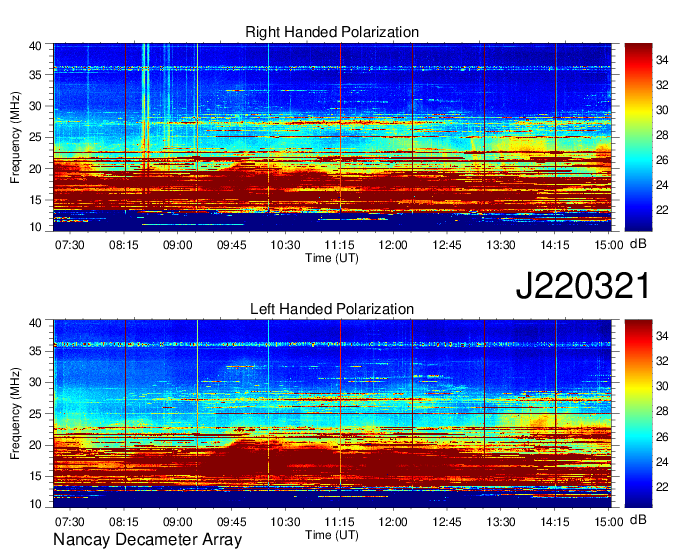680x552 pixels.
Task: Click "40" frequency tick on Right Handed plot
Action: pyautogui.click(x=36, y=46)
